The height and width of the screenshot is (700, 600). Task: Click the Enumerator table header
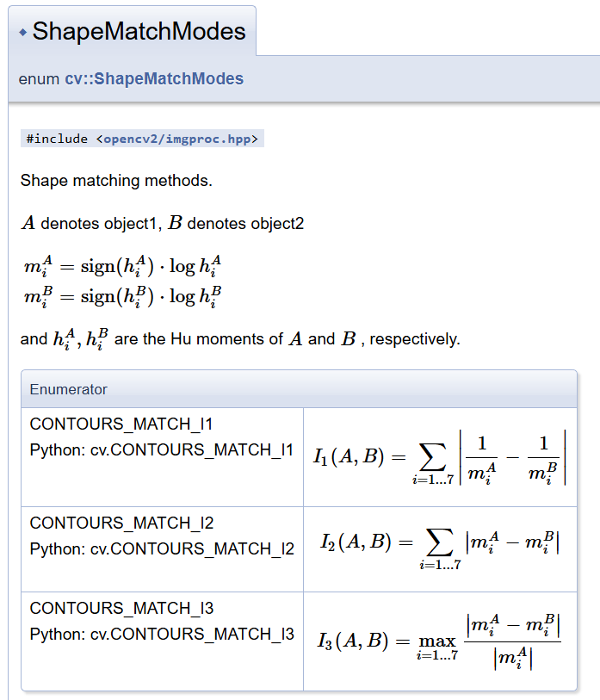[x=69, y=389]
